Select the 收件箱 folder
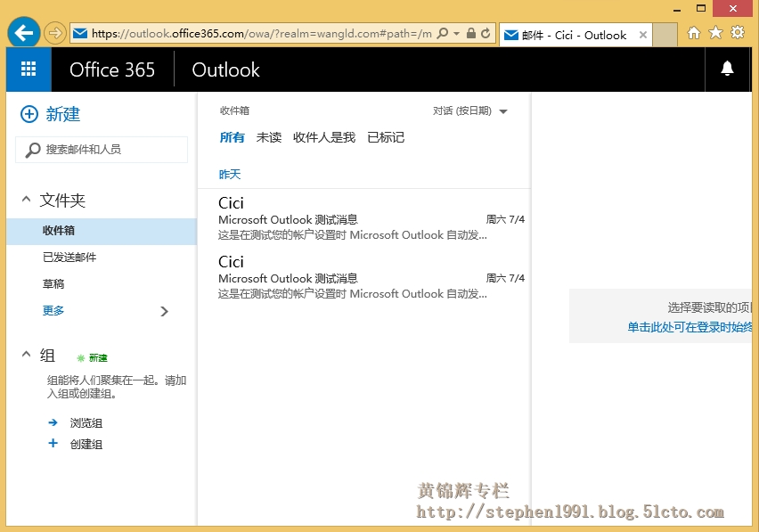The height and width of the screenshot is (532, 759). tap(102, 231)
